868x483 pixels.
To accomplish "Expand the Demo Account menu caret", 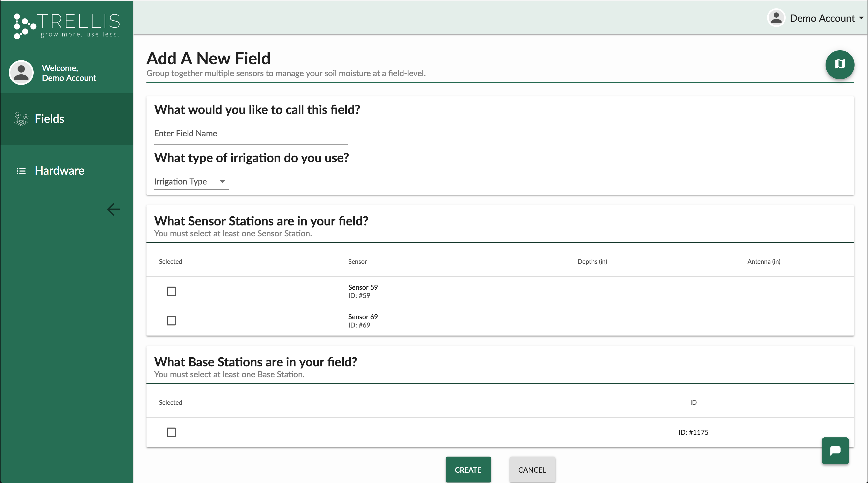I will pos(861,18).
